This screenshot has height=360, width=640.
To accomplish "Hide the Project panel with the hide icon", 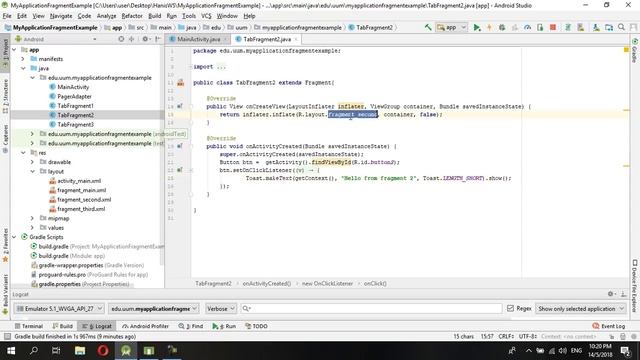I will (x=158, y=39).
